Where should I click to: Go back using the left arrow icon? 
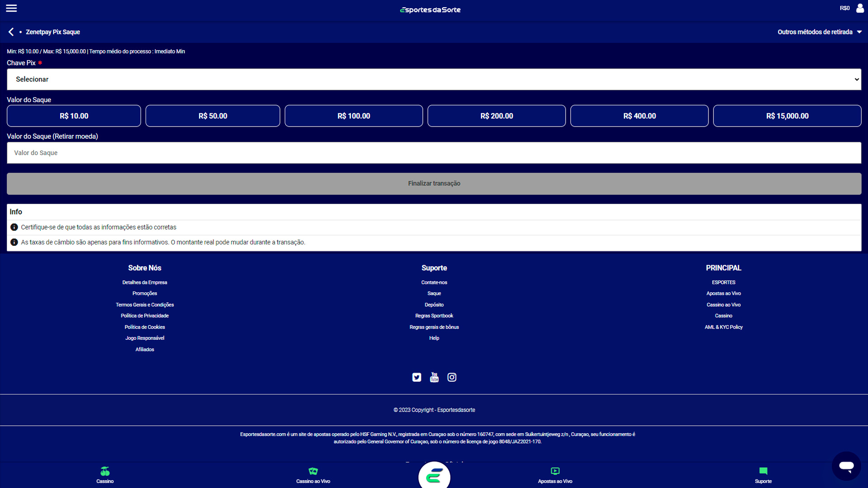point(11,32)
